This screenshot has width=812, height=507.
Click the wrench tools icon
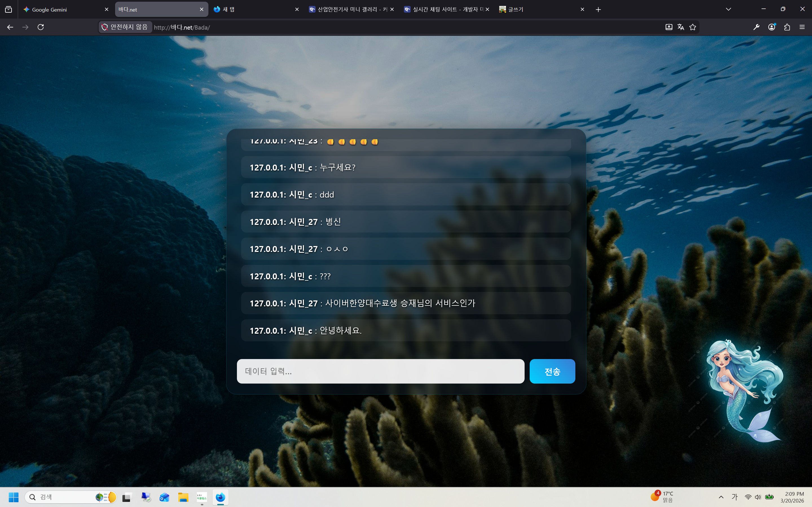pyautogui.click(x=756, y=27)
